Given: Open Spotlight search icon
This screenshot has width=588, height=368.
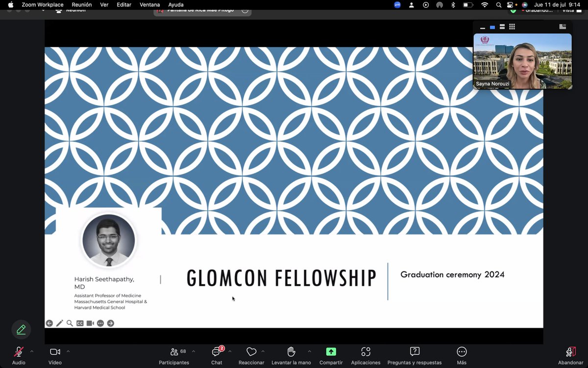Looking at the screenshot, I should pos(499,4).
